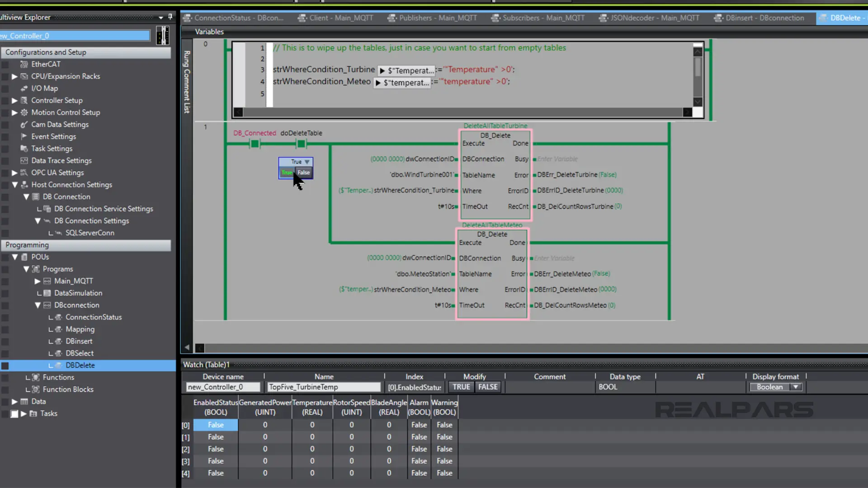Click the pin icon in Multiview Explorer header
Screen dimensions: 868x488
click(170, 17)
